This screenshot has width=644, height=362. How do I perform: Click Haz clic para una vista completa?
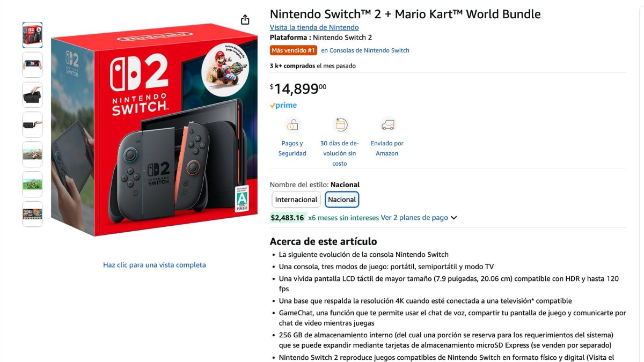click(155, 265)
